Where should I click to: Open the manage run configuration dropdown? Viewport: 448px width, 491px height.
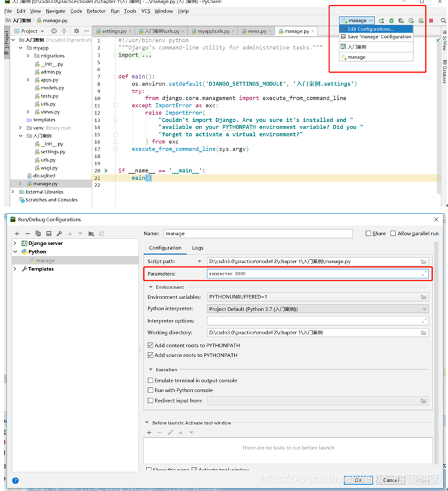click(x=357, y=21)
